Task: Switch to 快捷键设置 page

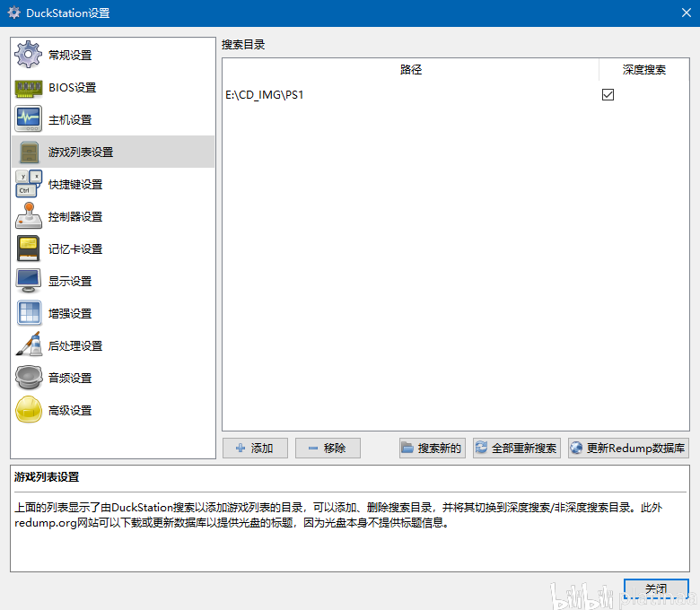Action: click(75, 185)
